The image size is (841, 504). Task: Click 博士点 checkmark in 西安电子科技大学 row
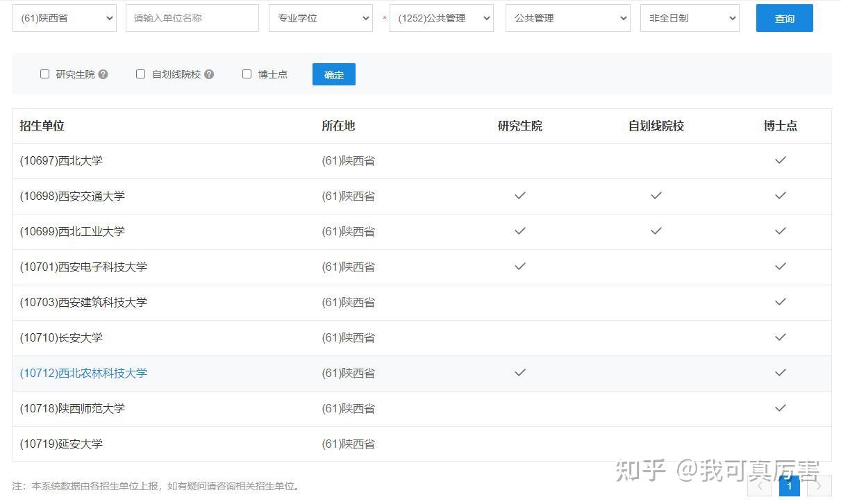tap(781, 266)
